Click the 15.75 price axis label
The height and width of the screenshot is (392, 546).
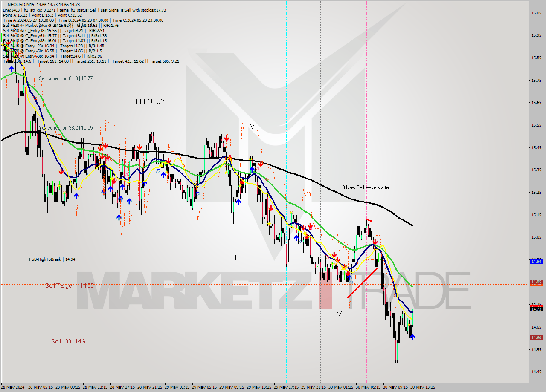click(x=536, y=80)
